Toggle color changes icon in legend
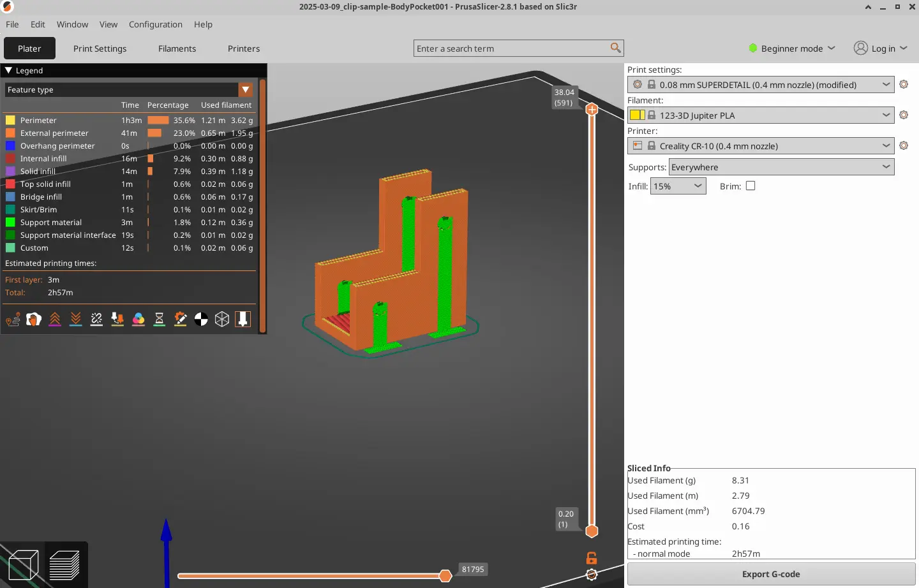Screen dimensions: 919x588 point(138,320)
